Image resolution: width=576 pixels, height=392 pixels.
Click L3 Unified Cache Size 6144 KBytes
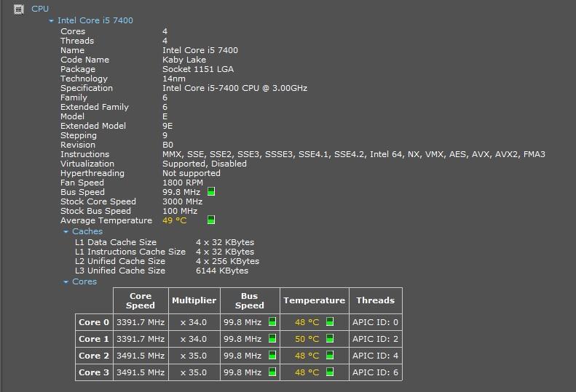coord(222,271)
